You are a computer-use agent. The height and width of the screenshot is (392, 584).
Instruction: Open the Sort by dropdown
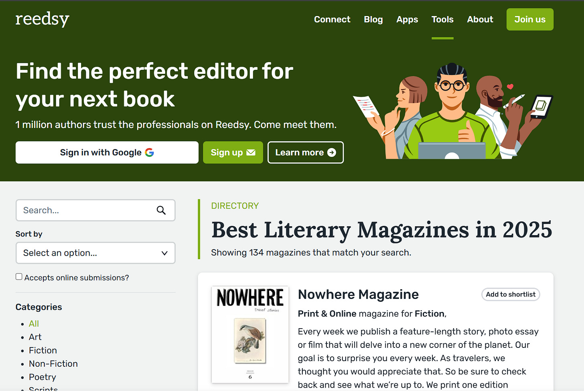tap(95, 253)
